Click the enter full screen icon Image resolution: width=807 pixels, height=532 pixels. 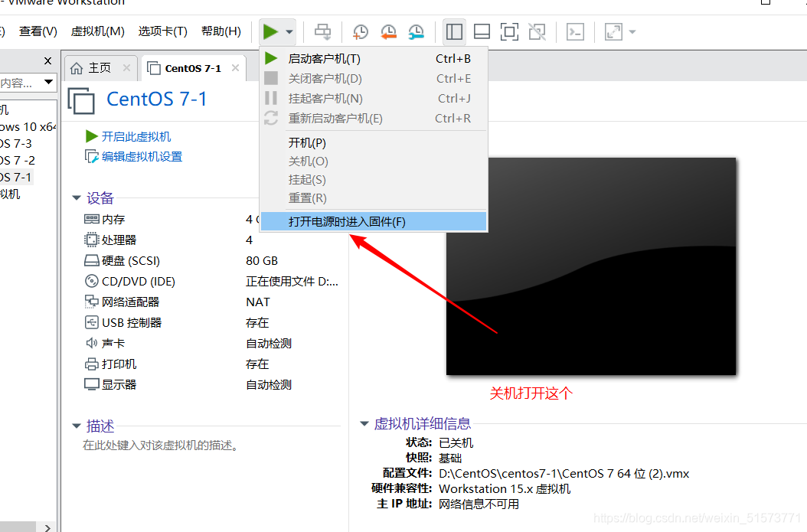click(509, 31)
